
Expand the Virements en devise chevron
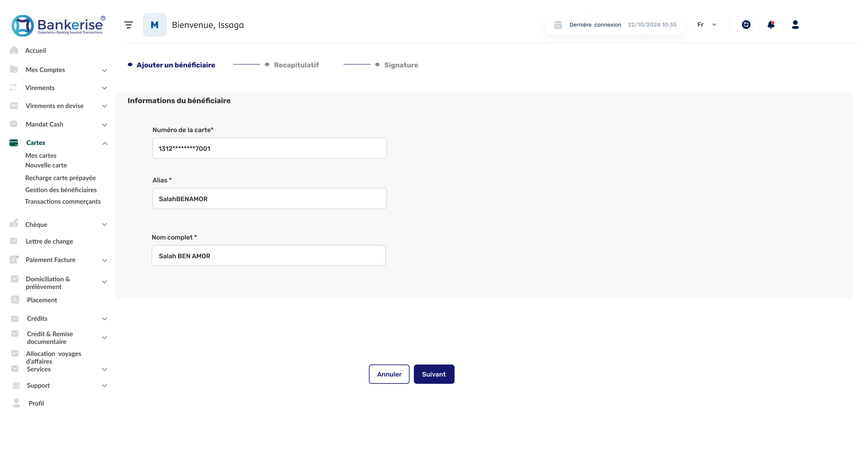[104, 106]
